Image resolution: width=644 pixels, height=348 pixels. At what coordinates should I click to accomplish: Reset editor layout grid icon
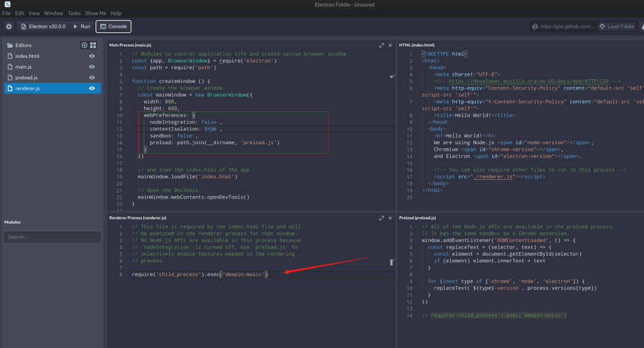[93, 45]
